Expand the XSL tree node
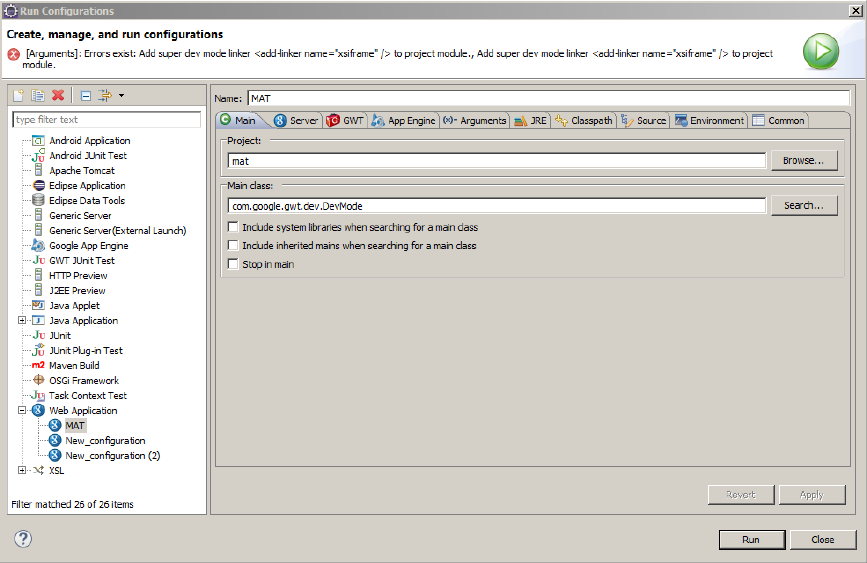The width and height of the screenshot is (867, 563). click(x=22, y=470)
